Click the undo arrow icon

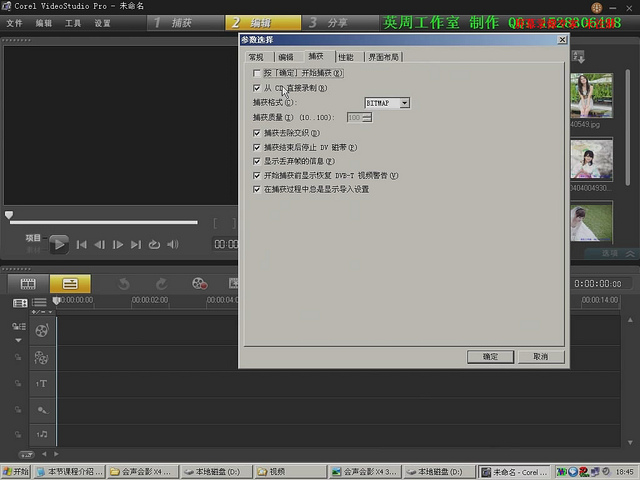[124, 284]
